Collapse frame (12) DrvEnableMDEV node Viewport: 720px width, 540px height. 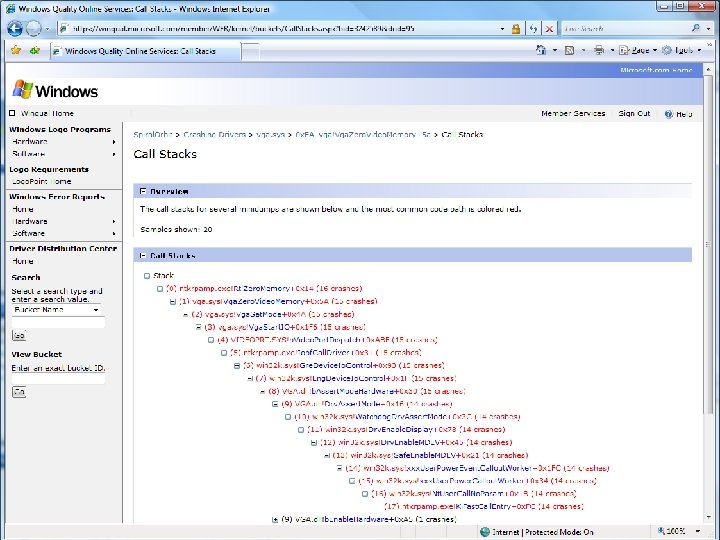pyautogui.click(x=314, y=443)
